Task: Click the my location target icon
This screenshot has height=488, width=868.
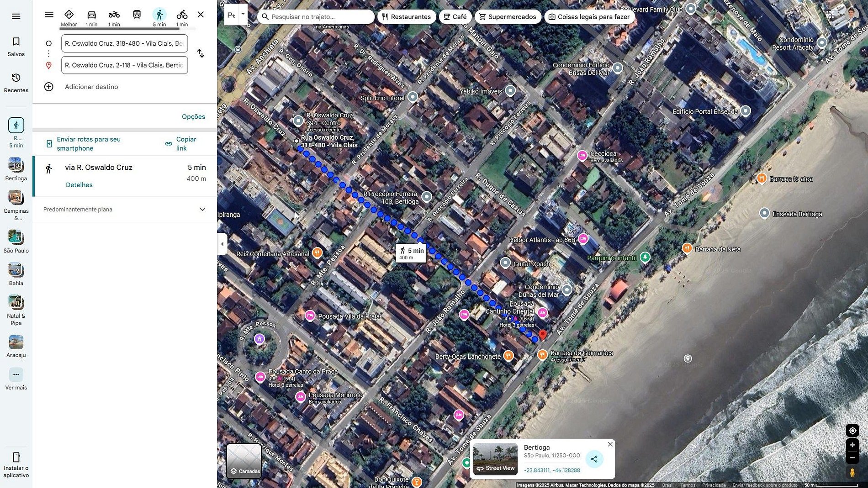Action: click(852, 430)
